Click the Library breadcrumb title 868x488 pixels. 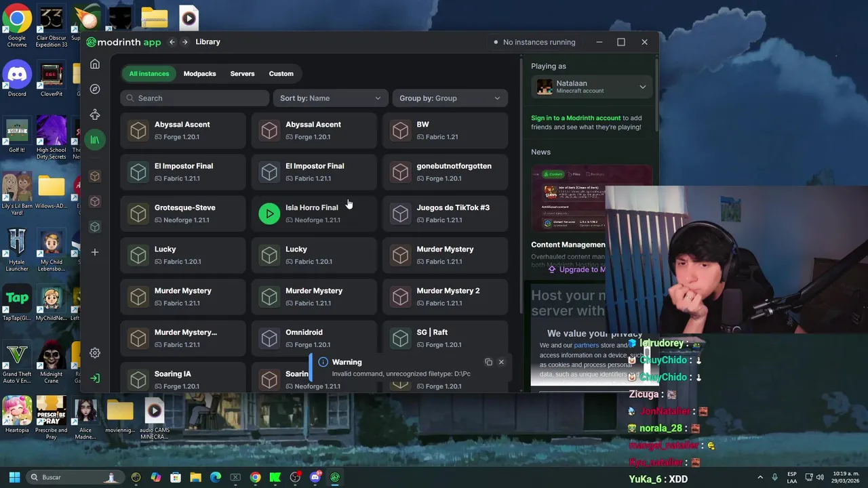click(208, 42)
